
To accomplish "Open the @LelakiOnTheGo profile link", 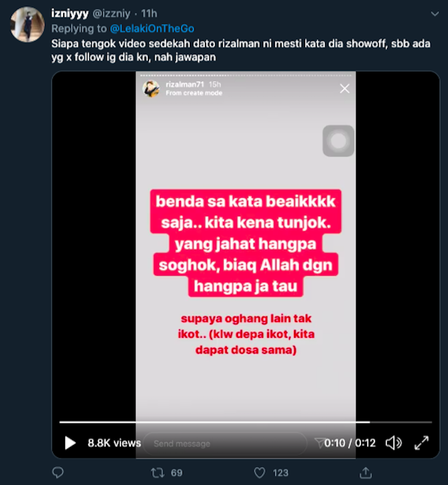I will [x=152, y=29].
